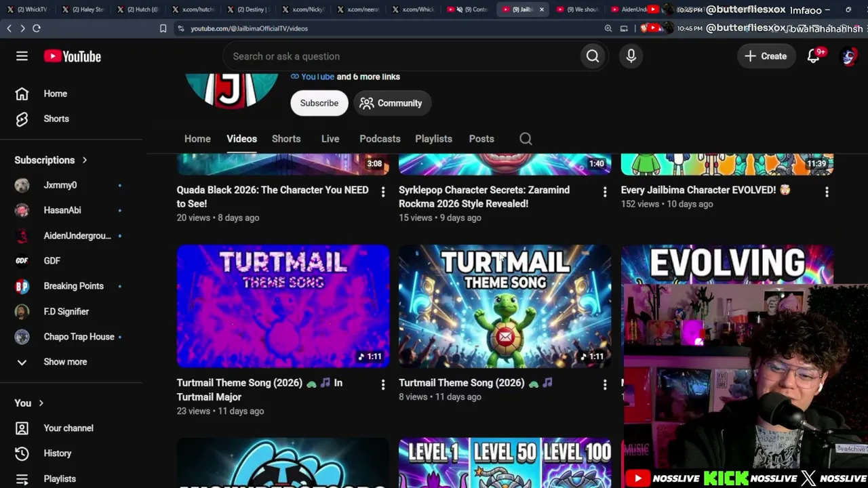Open Syrklepop Character Secrets video title

[x=484, y=197]
